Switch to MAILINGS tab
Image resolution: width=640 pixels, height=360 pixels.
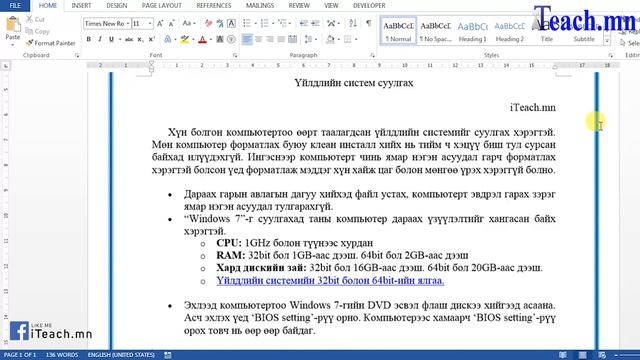tap(260, 5)
